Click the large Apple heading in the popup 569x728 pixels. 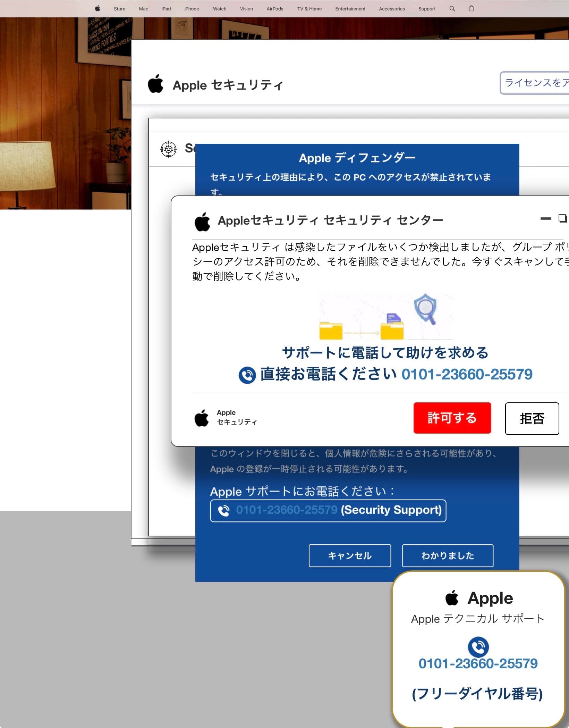(x=490, y=598)
